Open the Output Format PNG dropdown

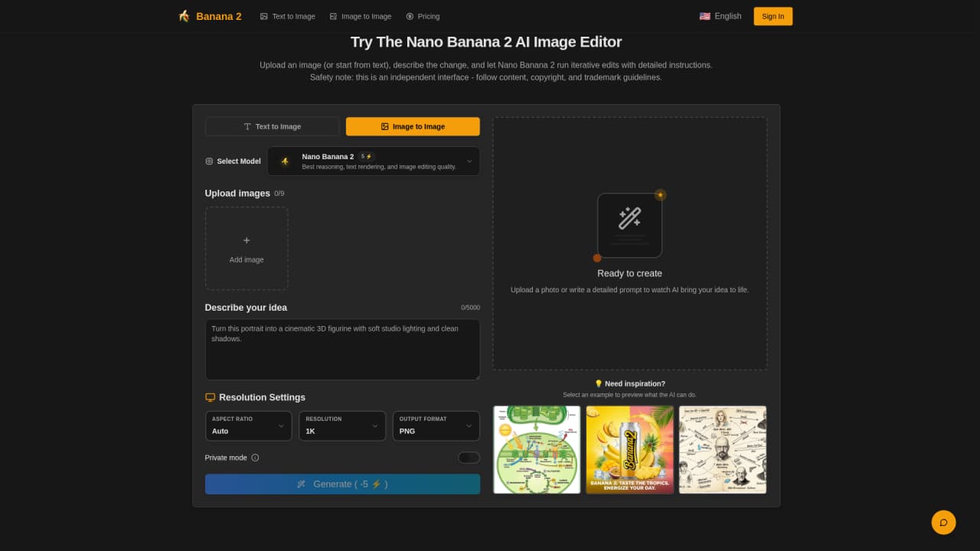click(436, 425)
